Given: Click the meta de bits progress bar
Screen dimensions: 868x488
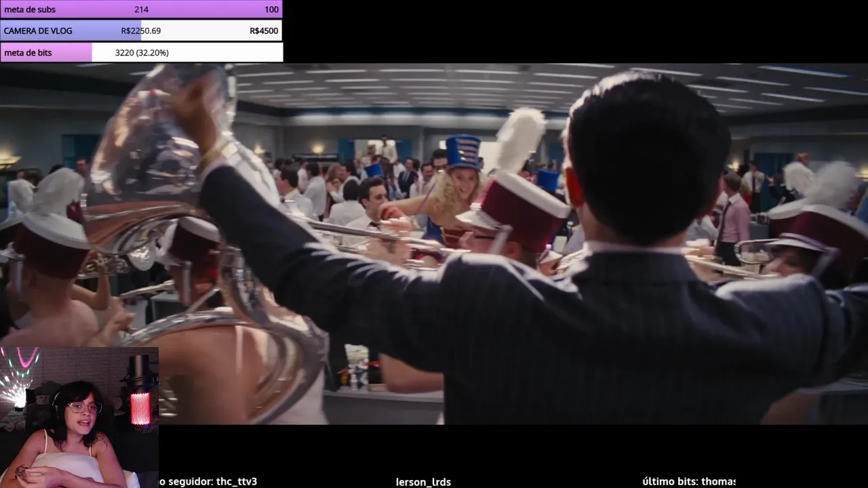Looking at the screenshot, I should [x=141, y=52].
